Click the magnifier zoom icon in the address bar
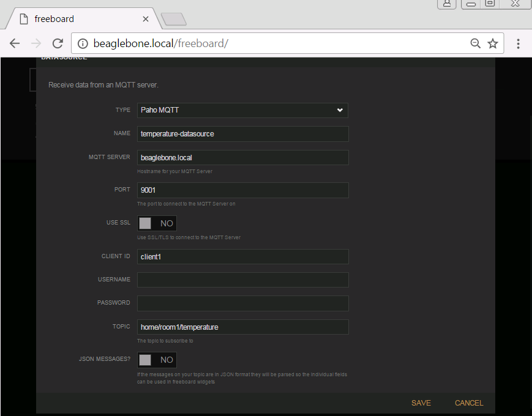 (476, 43)
